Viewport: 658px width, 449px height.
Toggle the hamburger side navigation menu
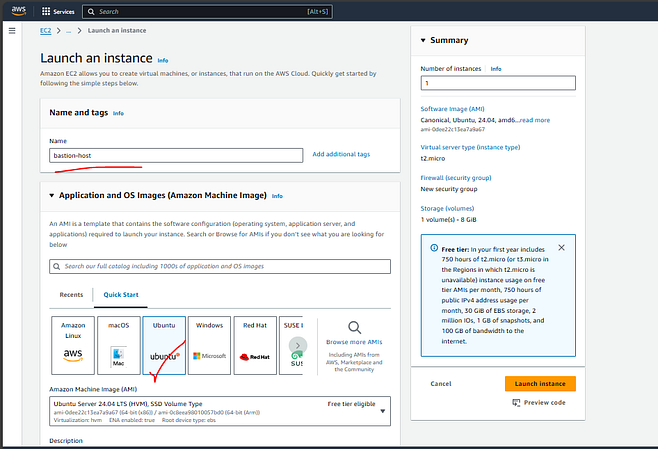(12, 31)
